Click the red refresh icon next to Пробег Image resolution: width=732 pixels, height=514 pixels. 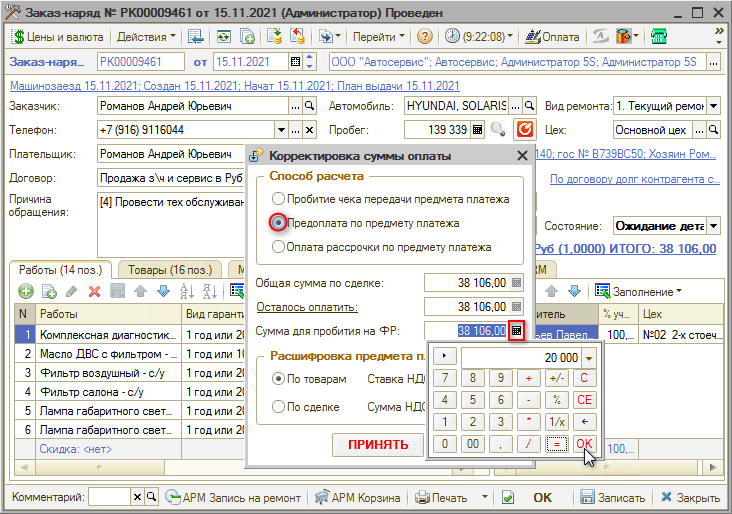click(x=525, y=130)
